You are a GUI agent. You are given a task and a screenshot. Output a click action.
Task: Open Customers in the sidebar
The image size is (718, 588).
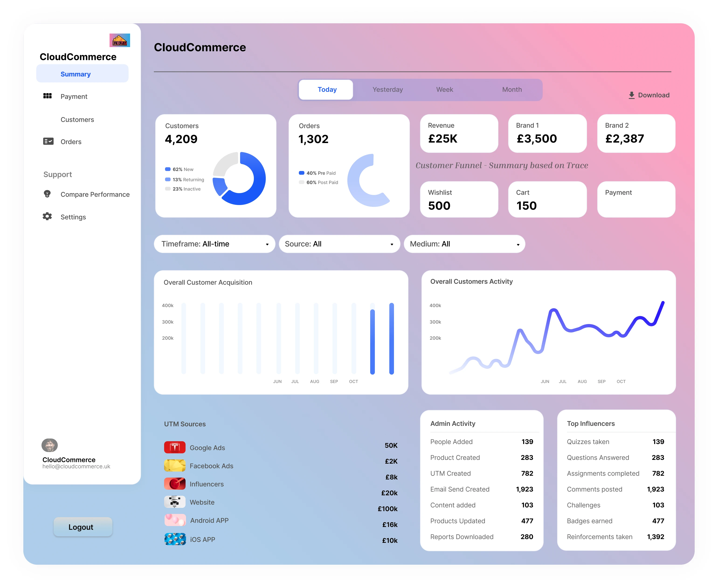tap(77, 120)
